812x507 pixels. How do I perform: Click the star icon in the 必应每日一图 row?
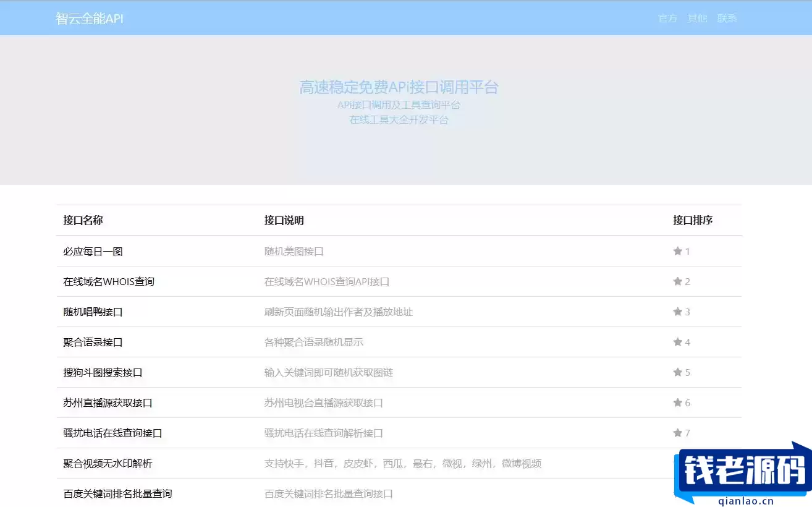tap(678, 251)
